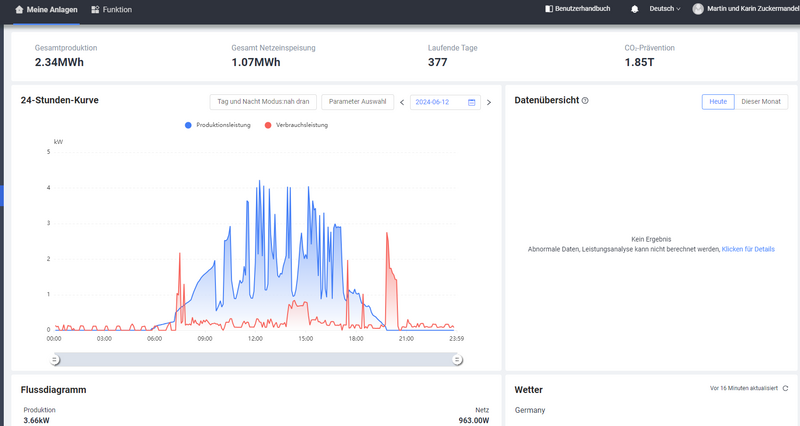Viewport: 800px width, 426px height.
Task: Click the notification bell icon
Action: (x=634, y=9)
